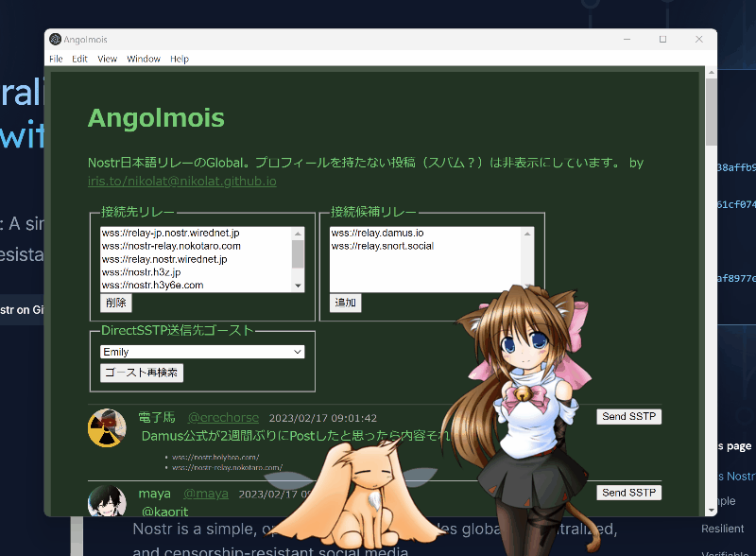The image size is (756, 556).
Task: Click the up arrow of connected relay list scrollbar
Action: coord(298,234)
